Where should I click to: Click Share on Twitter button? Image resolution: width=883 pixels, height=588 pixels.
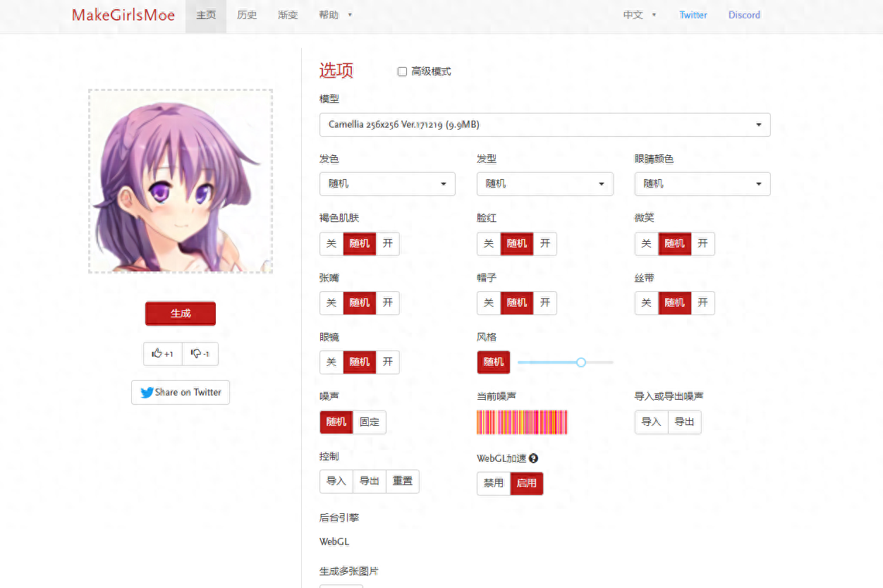click(181, 393)
